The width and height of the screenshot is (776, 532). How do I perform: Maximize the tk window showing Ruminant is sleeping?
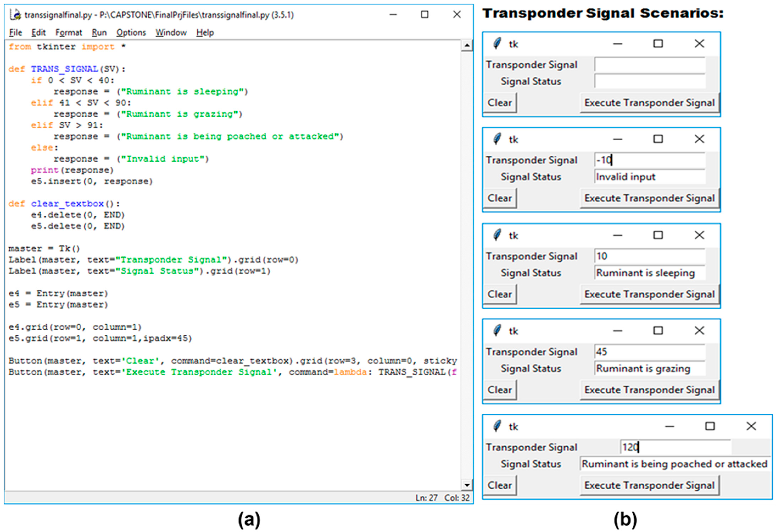(658, 235)
